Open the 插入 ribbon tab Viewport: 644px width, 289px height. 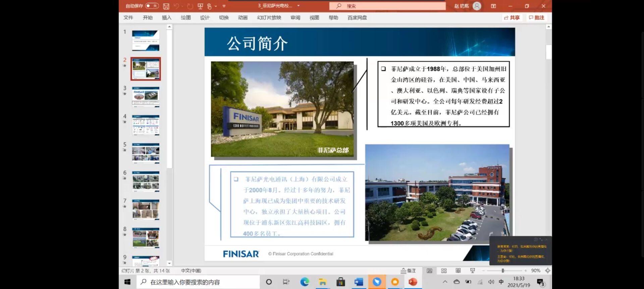click(166, 18)
